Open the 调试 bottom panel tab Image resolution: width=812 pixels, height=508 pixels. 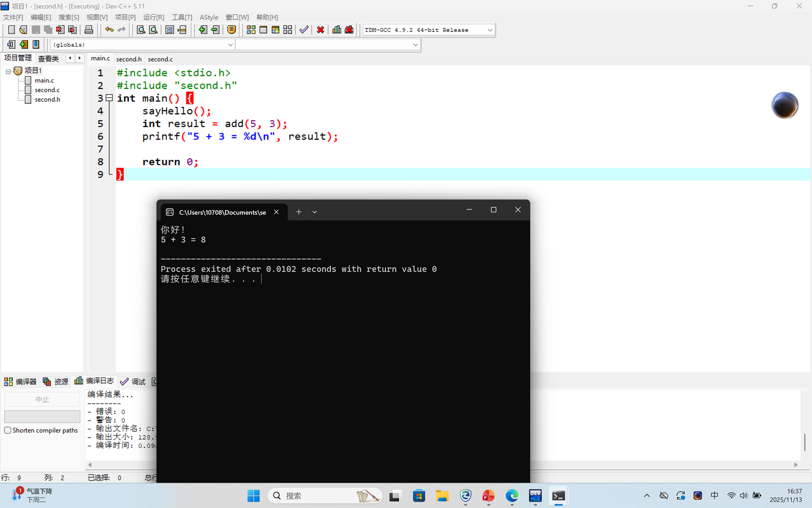(133, 382)
